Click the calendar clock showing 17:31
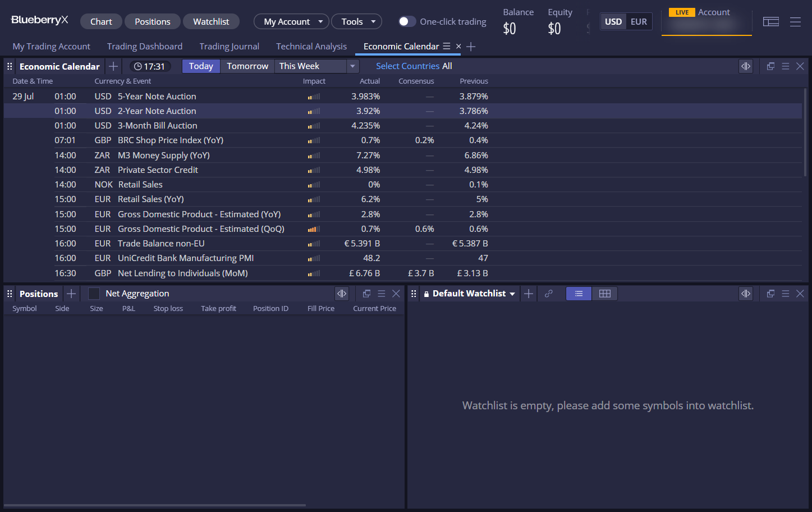Screen dimensions: 812x512 (149, 66)
